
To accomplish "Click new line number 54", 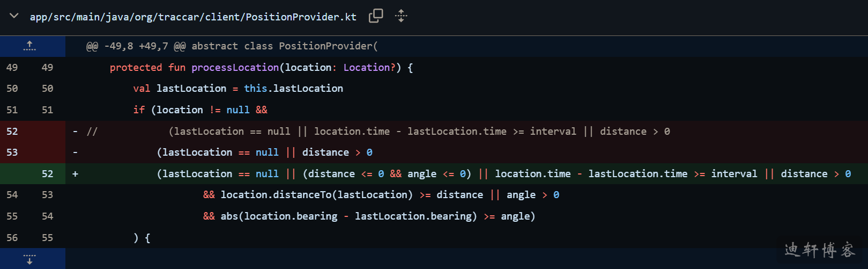I will click(48, 216).
